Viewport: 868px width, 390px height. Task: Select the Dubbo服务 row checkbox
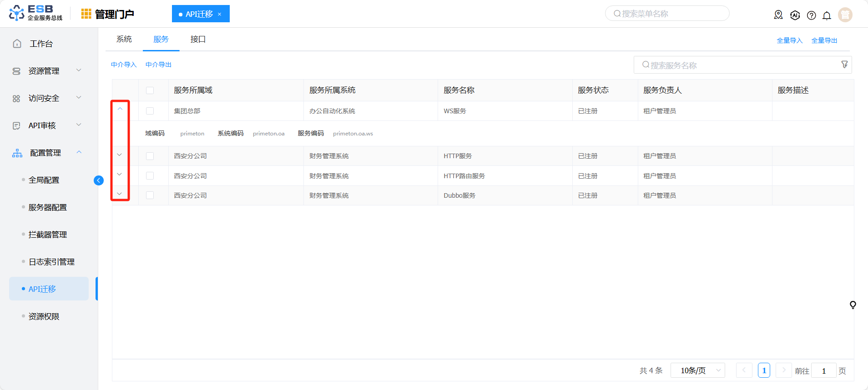click(x=150, y=195)
